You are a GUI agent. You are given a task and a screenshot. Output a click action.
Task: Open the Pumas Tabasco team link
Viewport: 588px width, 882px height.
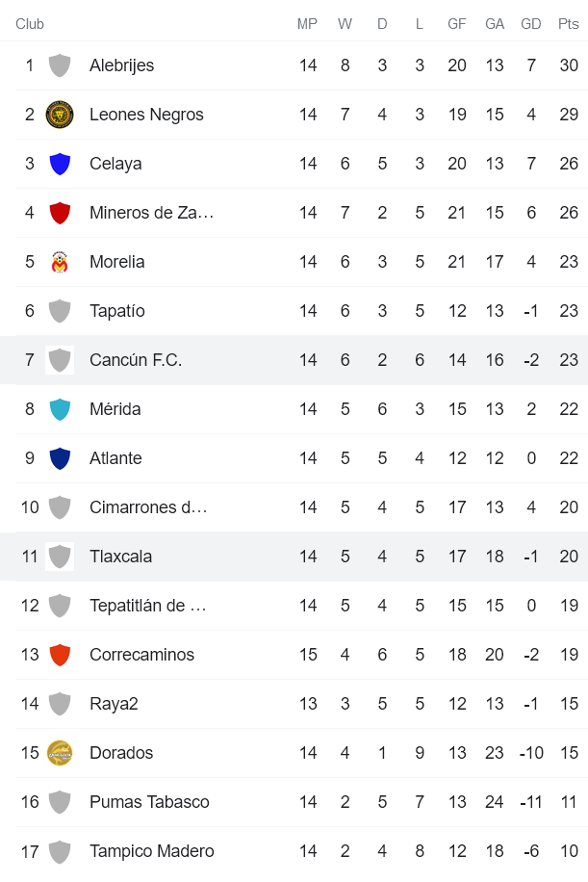149,802
